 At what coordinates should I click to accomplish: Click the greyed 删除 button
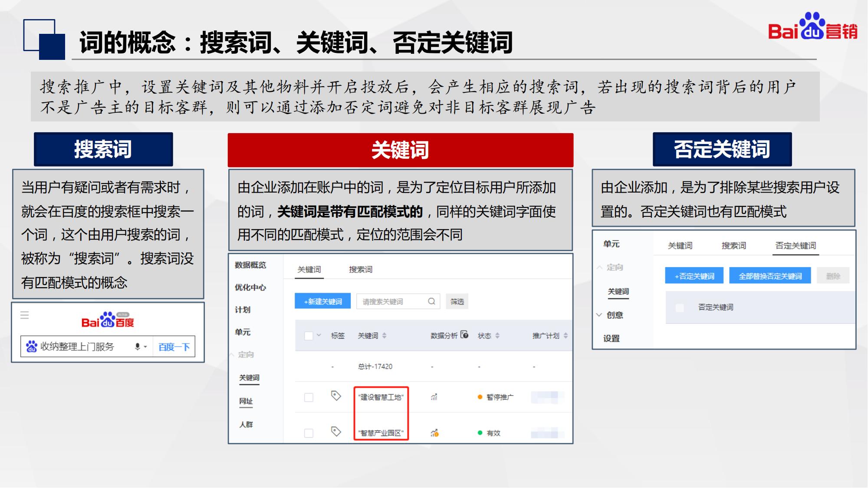point(833,276)
